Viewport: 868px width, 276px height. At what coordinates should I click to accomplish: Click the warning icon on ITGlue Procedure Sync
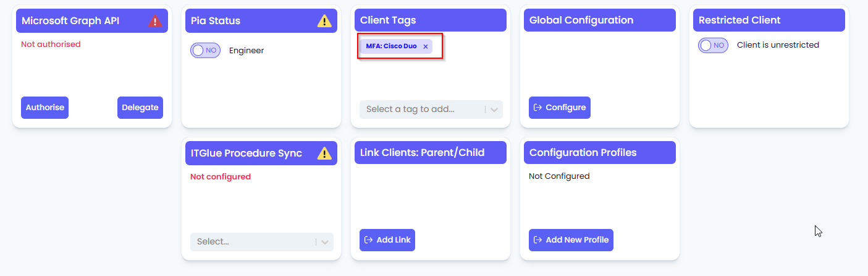coord(324,153)
